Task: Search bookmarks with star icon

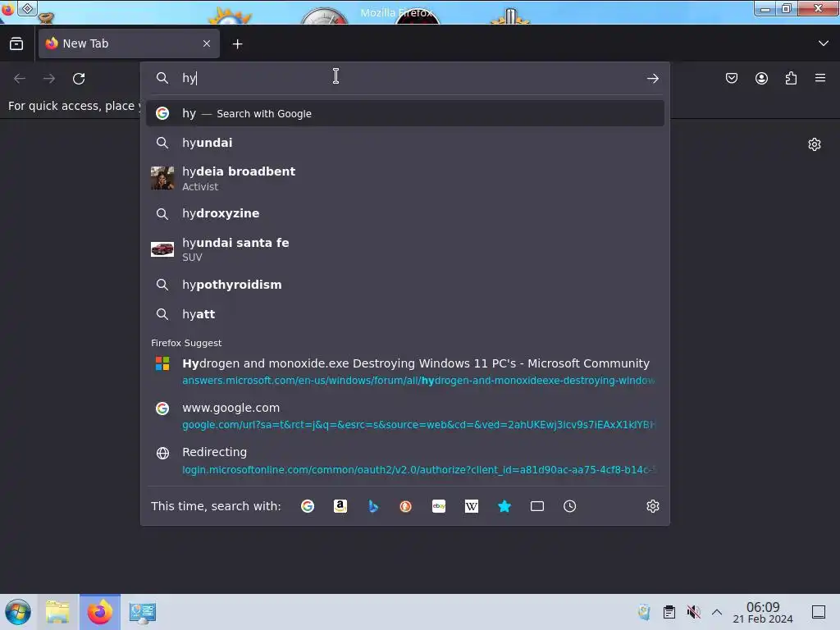Action: point(504,506)
